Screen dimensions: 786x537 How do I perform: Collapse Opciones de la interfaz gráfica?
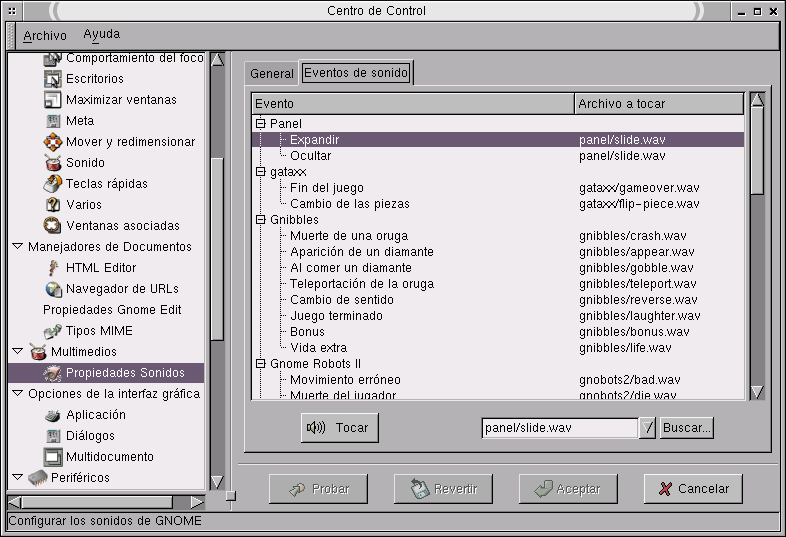18,393
